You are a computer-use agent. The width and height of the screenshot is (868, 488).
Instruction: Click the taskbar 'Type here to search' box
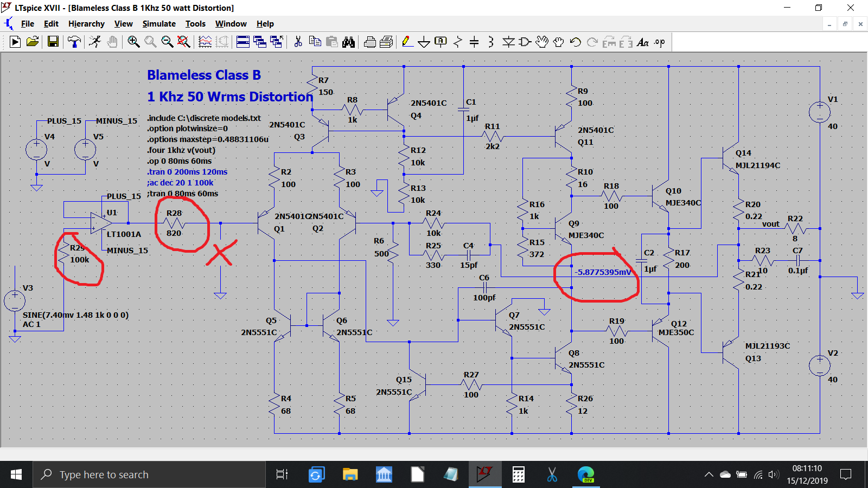pyautogui.click(x=149, y=474)
